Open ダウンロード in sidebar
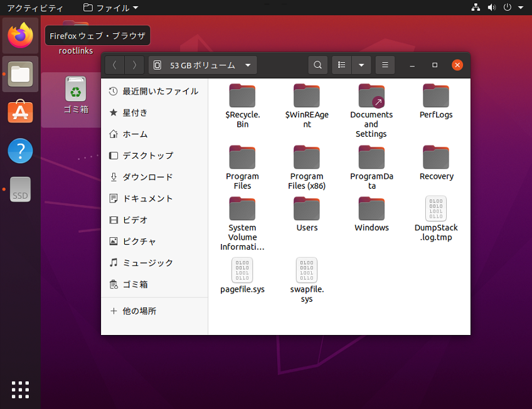Screen dimensions: 532x409 (x=154, y=177)
